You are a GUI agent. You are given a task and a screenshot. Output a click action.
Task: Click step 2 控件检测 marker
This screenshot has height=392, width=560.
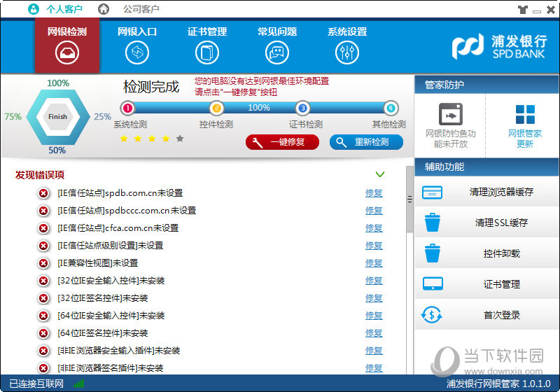click(216, 108)
